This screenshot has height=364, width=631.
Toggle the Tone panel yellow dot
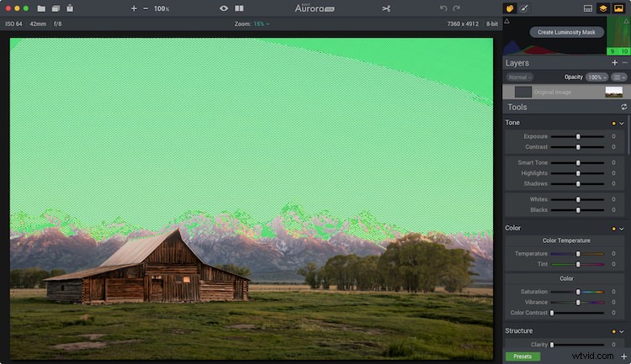click(613, 124)
